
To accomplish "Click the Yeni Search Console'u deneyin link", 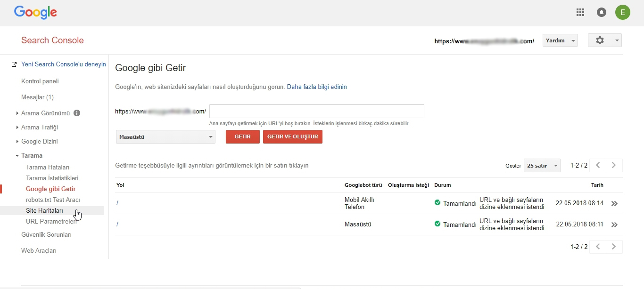I will tap(64, 64).
